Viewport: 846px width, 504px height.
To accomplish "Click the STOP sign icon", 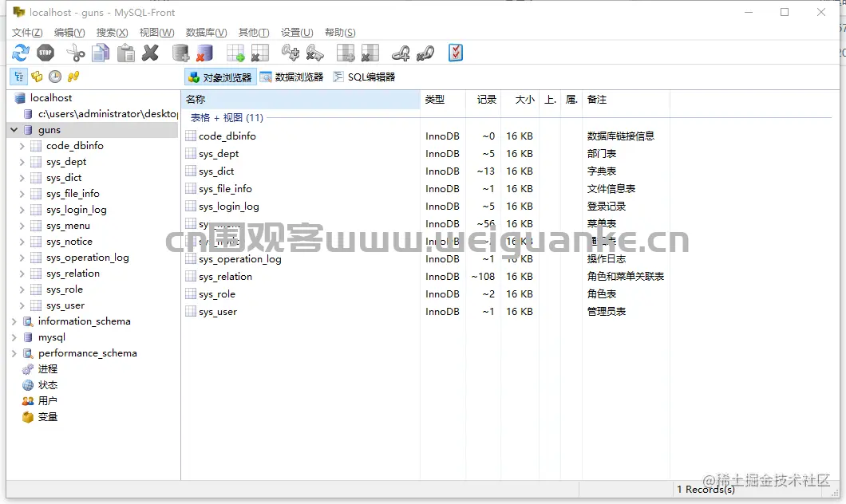I will (45, 53).
